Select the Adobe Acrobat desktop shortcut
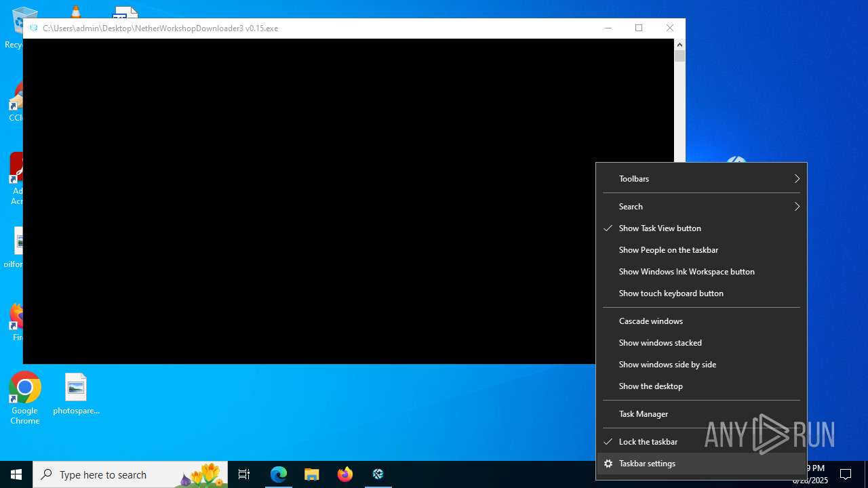868x488 pixels. [x=15, y=179]
